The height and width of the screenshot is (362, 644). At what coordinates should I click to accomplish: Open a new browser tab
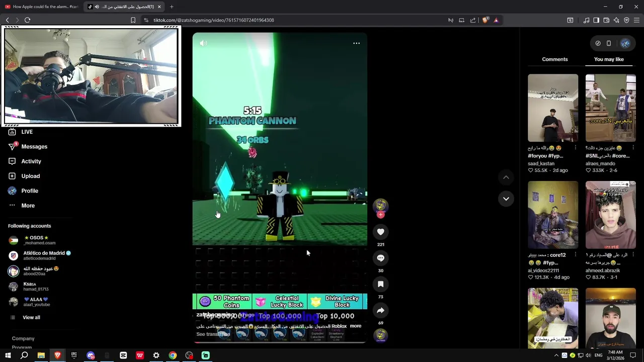tap(172, 7)
